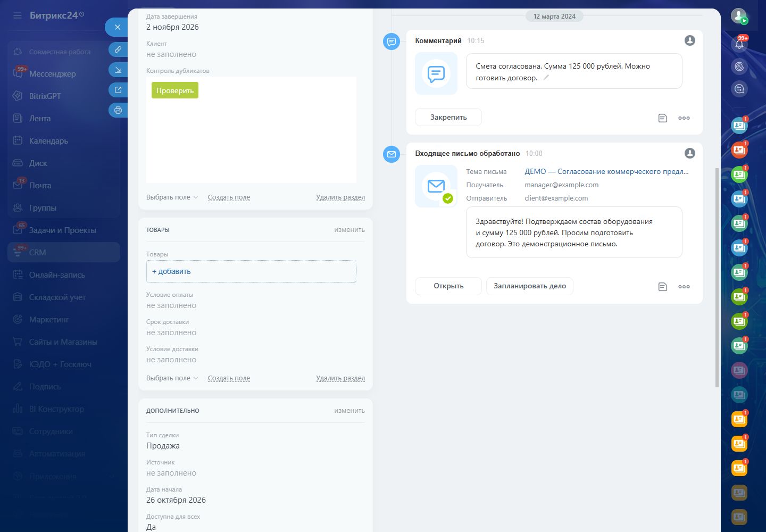Expand Выбрать поле in the Товары section
Image resolution: width=766 pixels, height=532 pixels.
click(172, 378)
